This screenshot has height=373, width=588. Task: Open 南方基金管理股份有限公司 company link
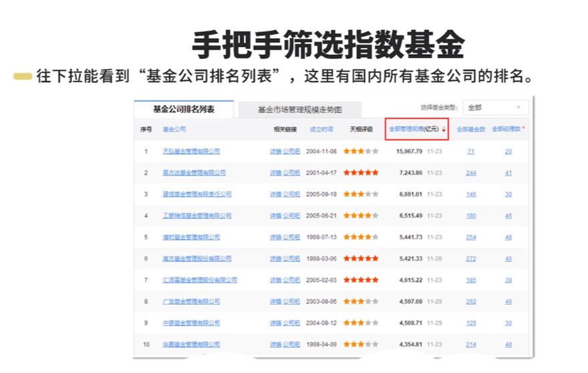pyautogui.click(x=197, y=259)
